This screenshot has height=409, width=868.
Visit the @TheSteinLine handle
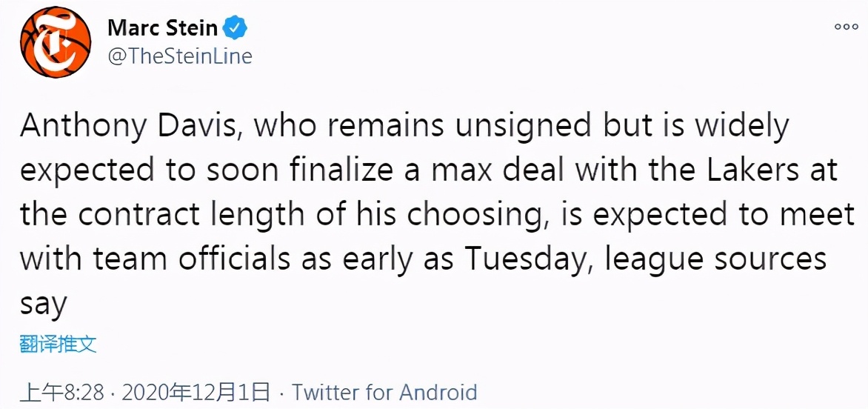pyautogui.click(x=180, y=56)
